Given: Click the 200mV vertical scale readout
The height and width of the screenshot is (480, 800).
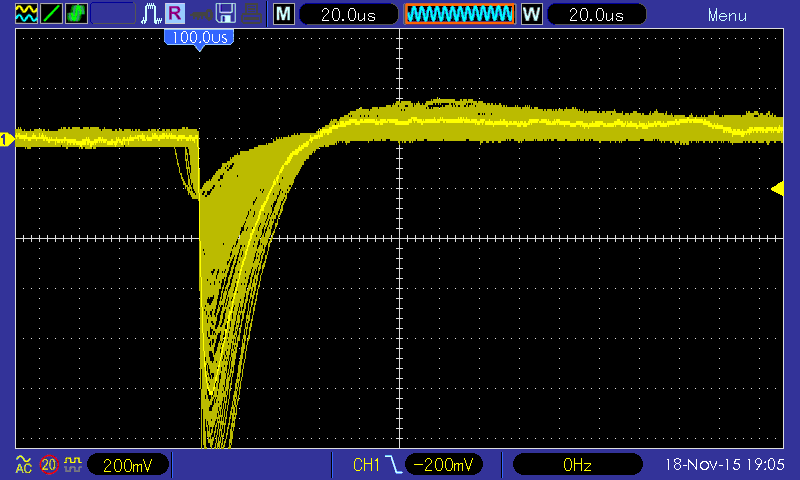Looking at the screenshot, I should [x=128, y=465].
